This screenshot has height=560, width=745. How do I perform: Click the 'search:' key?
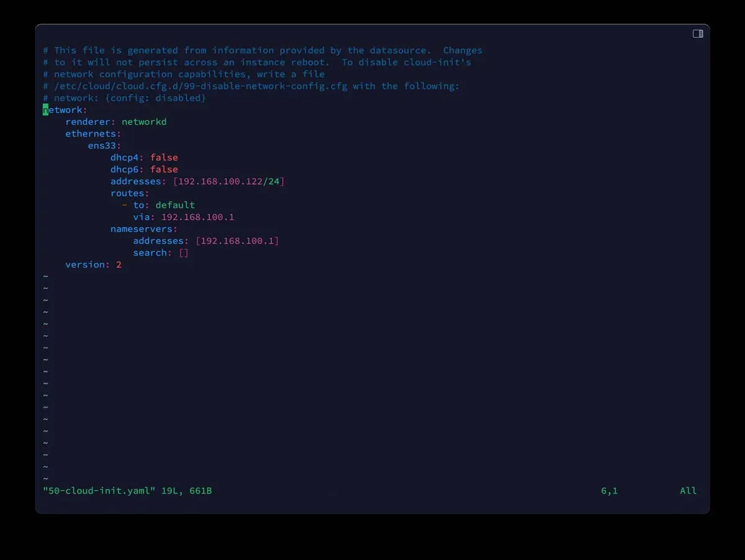coord(153,253)
